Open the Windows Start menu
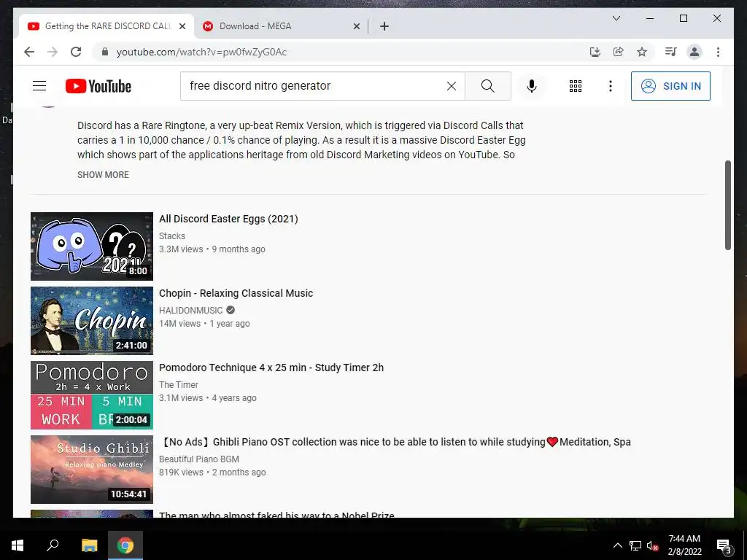Viewport: 747px width, 560px height. point(18,545)
